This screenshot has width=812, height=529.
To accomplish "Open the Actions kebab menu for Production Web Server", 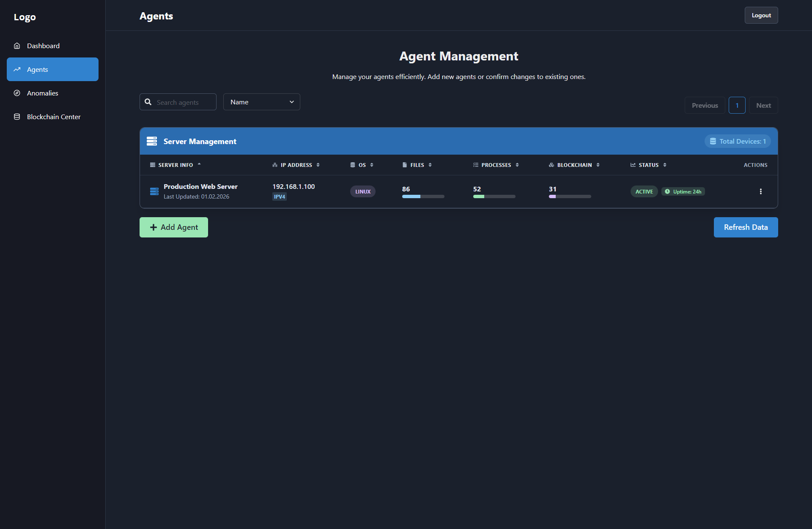I will (760, 191).
